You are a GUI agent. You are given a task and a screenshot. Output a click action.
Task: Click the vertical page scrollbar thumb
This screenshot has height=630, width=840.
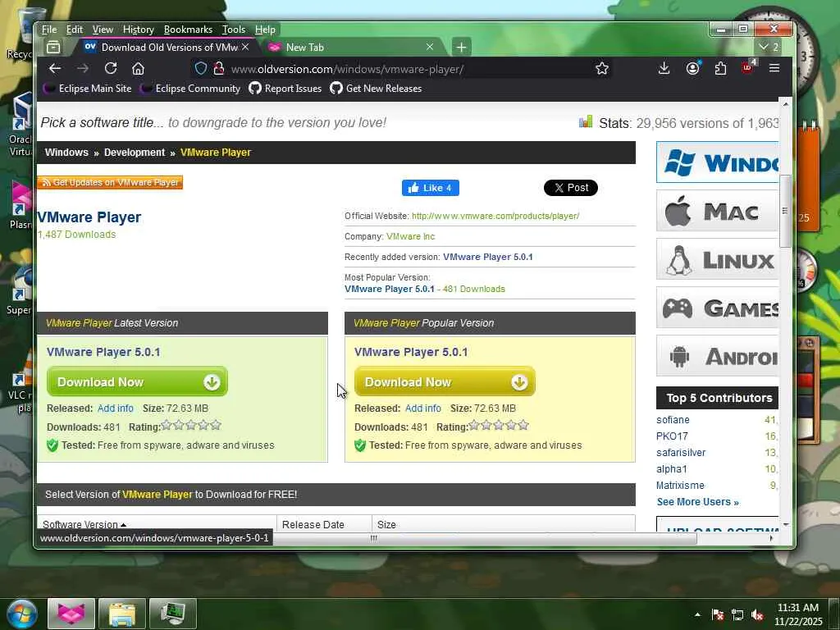click(785, 211)
